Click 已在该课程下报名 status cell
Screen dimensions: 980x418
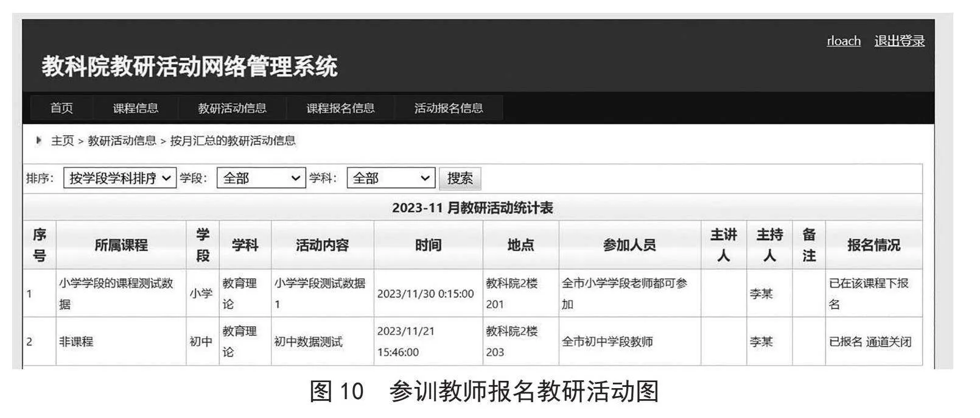pyautogui.click(x=874, y=293)
